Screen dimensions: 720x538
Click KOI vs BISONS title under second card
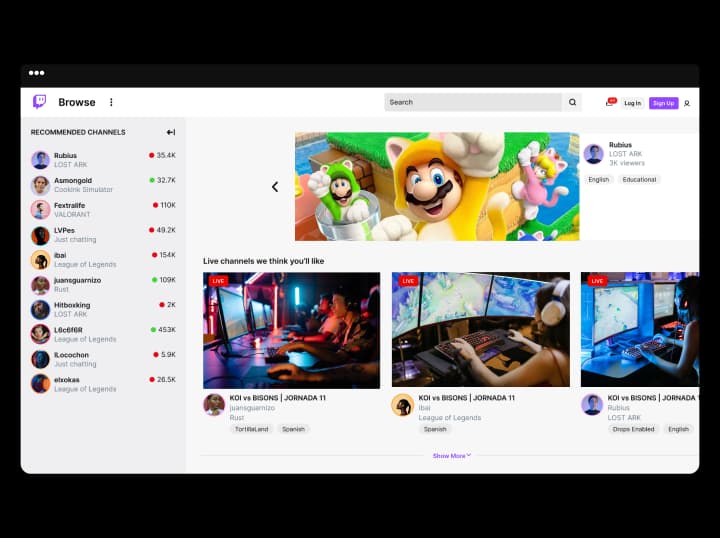coord(467,398)
